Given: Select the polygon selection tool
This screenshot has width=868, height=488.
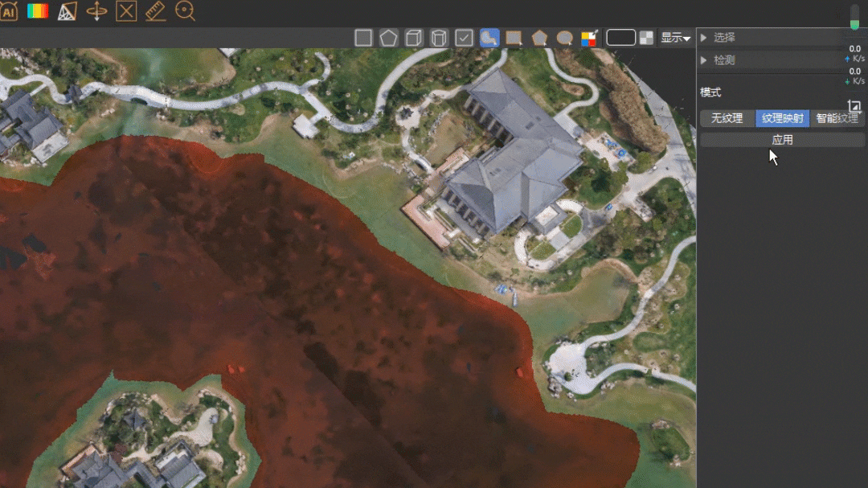Looking at the screenshot, I should [x=389, y=38].
